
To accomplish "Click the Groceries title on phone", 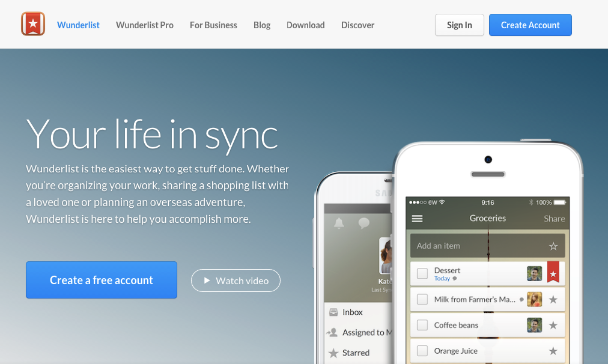I will [487, 218].
